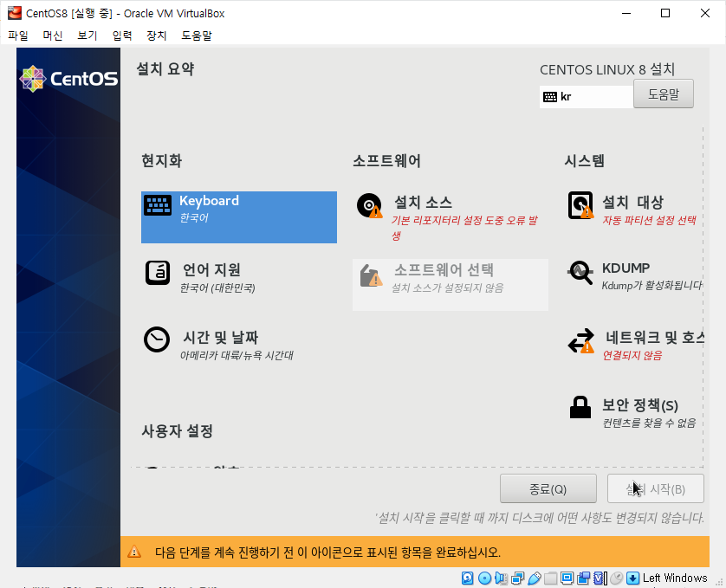The image size is (726, 588).
Task: Click the warning triangle in the orange bar
Action: [134, 552]
